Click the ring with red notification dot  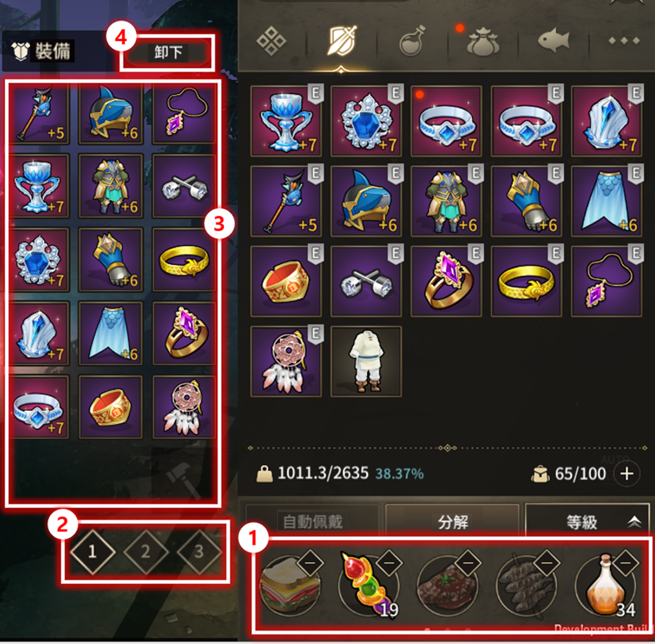tap(446, 121)
